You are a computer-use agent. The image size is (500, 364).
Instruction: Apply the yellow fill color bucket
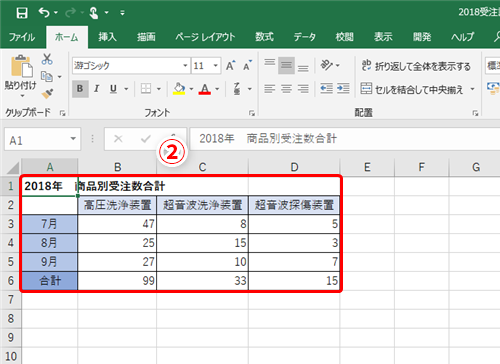point(179,89)
